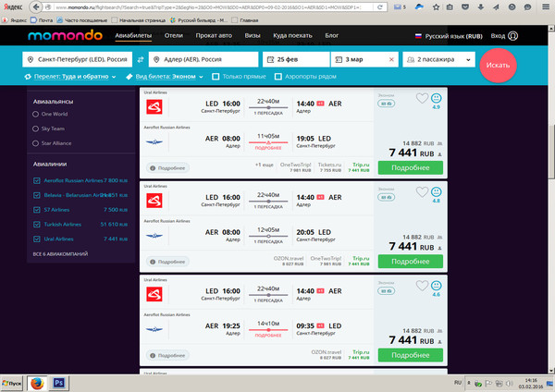Image resolution: width=555 pixels, height=392 pixels.
Task: Uncheck Aeroflot Russian Airlines checkbox
Action: click(x=36, y=181)
